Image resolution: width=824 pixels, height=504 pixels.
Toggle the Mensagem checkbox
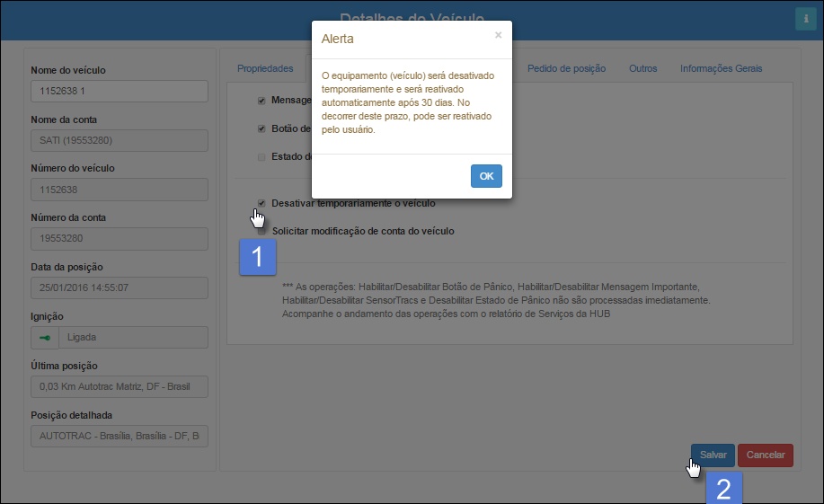click(x=261, y=101)
